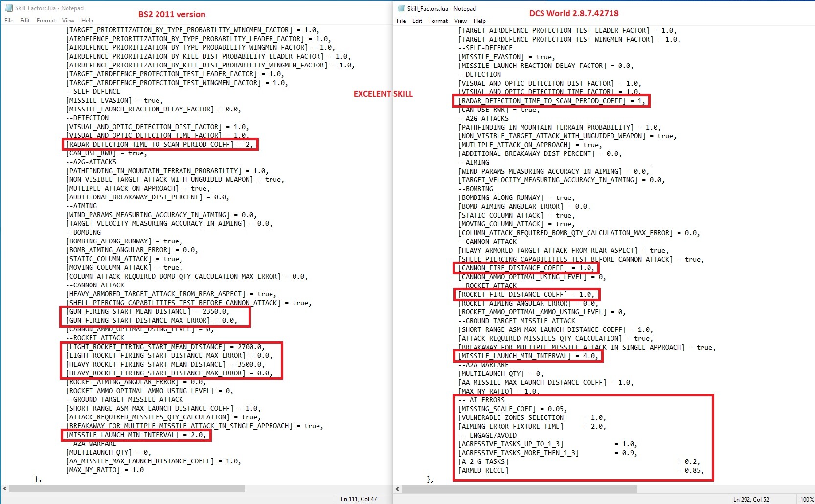Click RADAR_DETECTION_TIME_TO_SCAN_PERIOD_COEFF = 2 line in left window
This screenshot has width=815, height=504.
point(160,144)
